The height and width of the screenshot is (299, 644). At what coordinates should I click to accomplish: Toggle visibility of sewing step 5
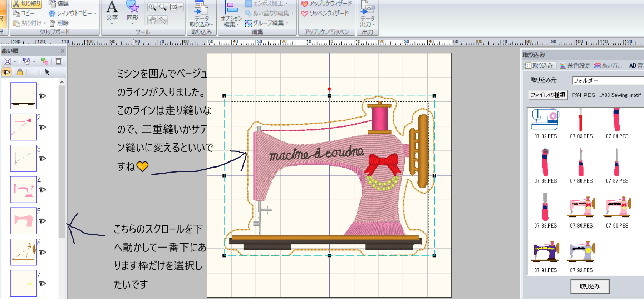[x=42, y=221]
